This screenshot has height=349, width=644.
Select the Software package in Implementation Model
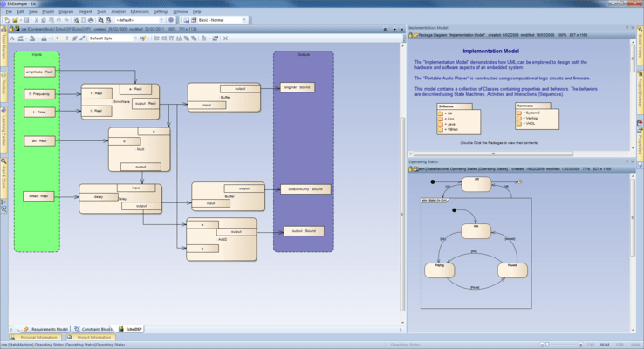[458, 119]
